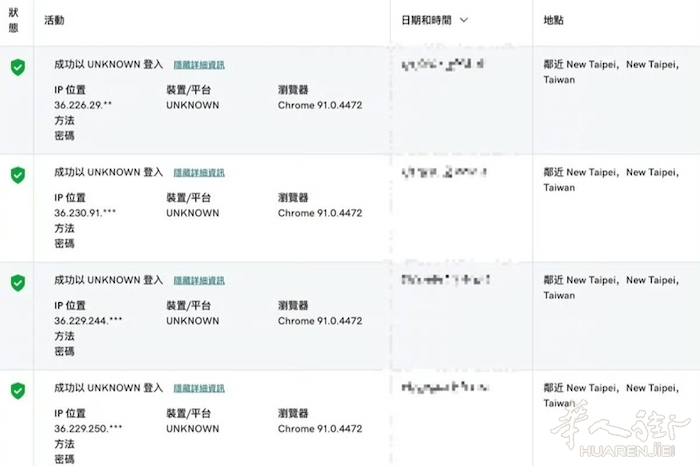Viewport: 700px width, 466px height.
Task: Collapse details link for 36.230.91 login
Action: (x=199, y=173)
